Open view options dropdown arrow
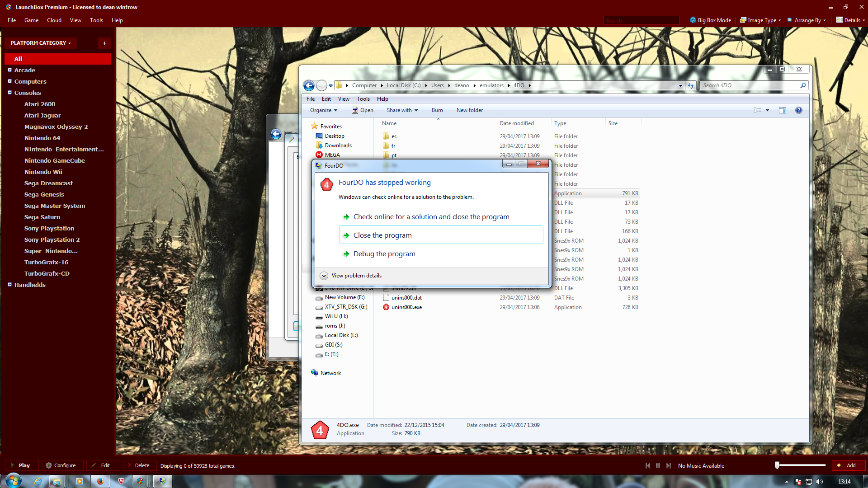Image resolution: width=868 pixels, height=488 pixels. (x=767, y=110)
